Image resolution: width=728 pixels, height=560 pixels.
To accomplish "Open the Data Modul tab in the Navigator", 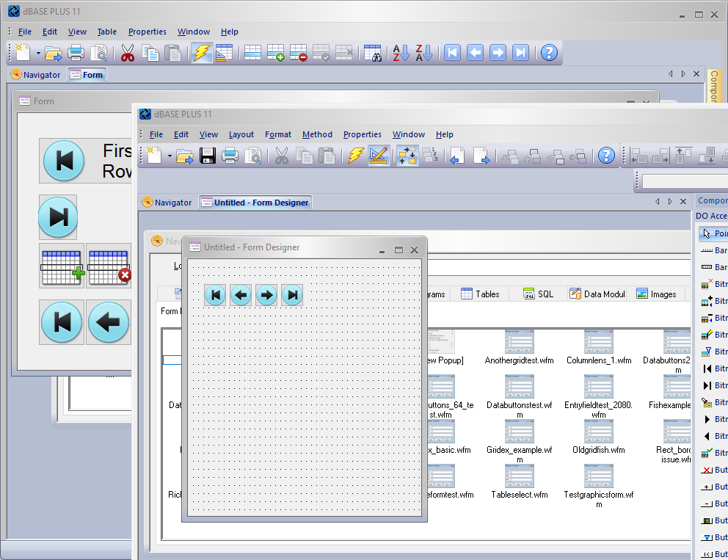I will point(597,294).
